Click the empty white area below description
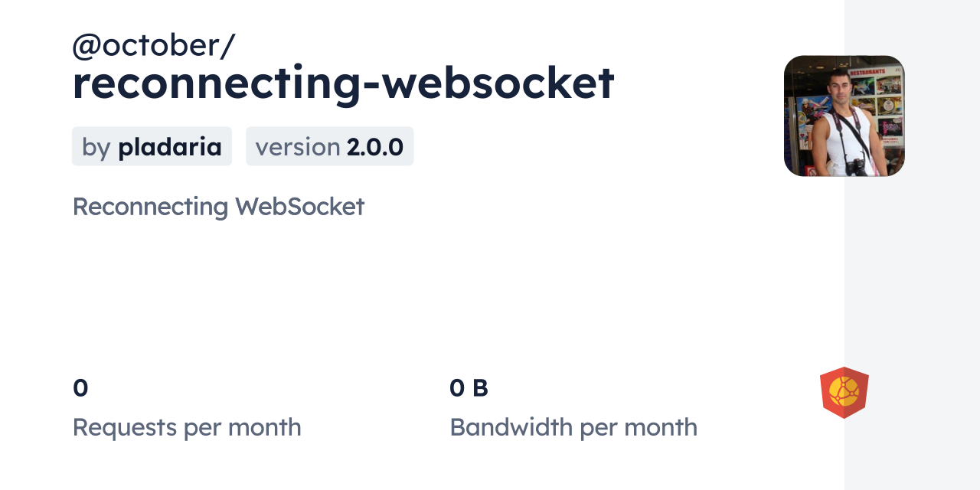This screenshot has height=490, width=980. 383,291
